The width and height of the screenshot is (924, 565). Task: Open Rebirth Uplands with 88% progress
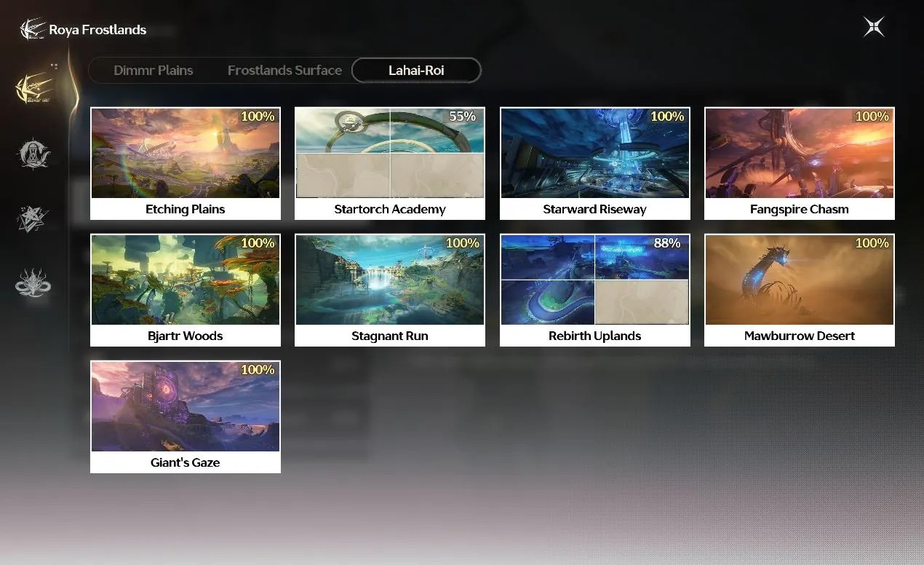595,291
